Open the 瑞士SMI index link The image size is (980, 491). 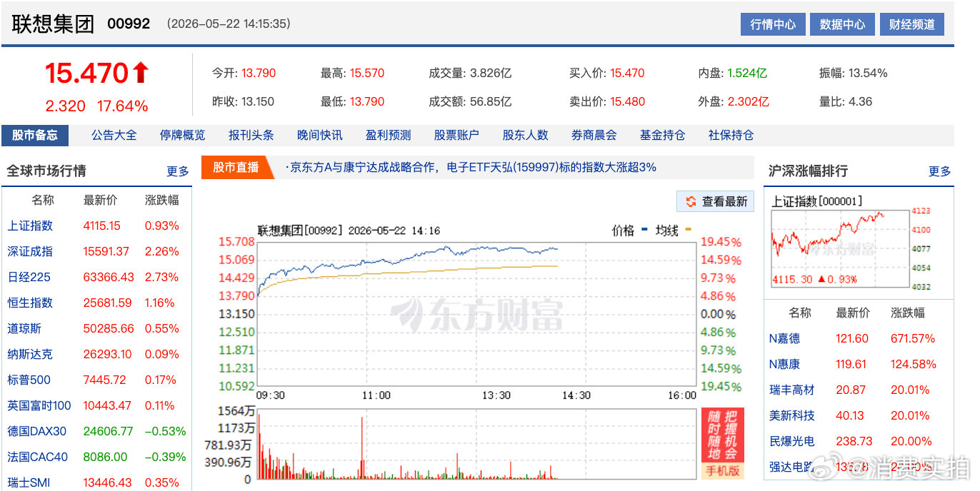[x=29, y=482]
